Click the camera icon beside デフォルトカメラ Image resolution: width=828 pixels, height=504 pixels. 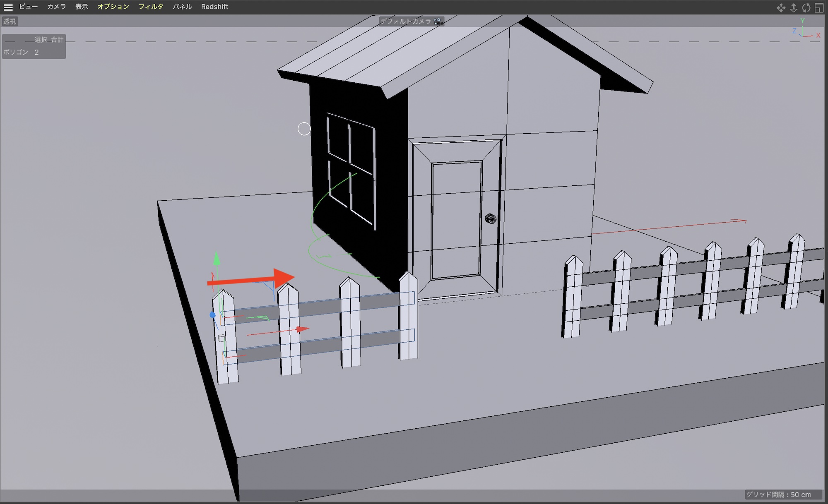[x=438, y=22]
